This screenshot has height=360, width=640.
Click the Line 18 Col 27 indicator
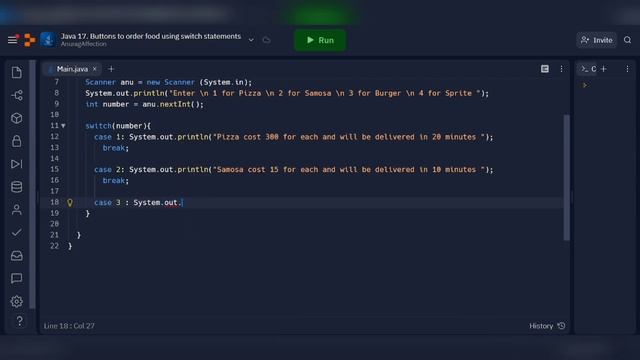click(x=69, y=326)
